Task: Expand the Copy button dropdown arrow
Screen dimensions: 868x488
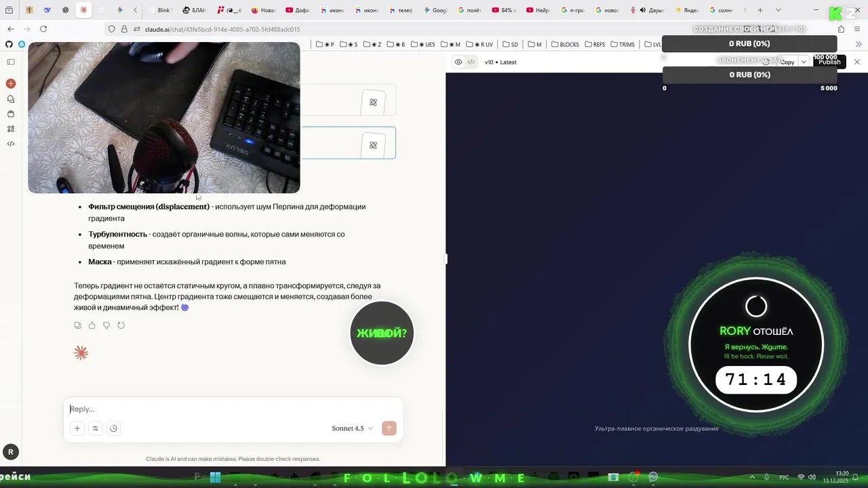Action: 804,62
